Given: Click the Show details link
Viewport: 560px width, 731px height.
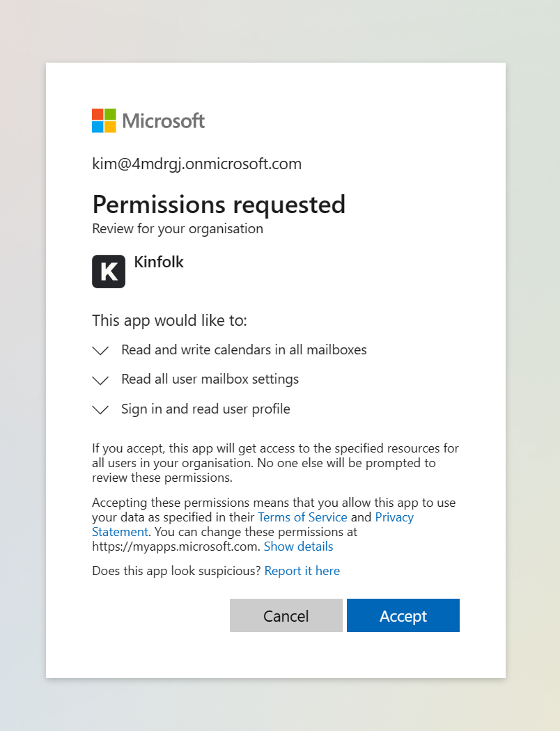Looking at the screenshot, I should tap(298, 547).
